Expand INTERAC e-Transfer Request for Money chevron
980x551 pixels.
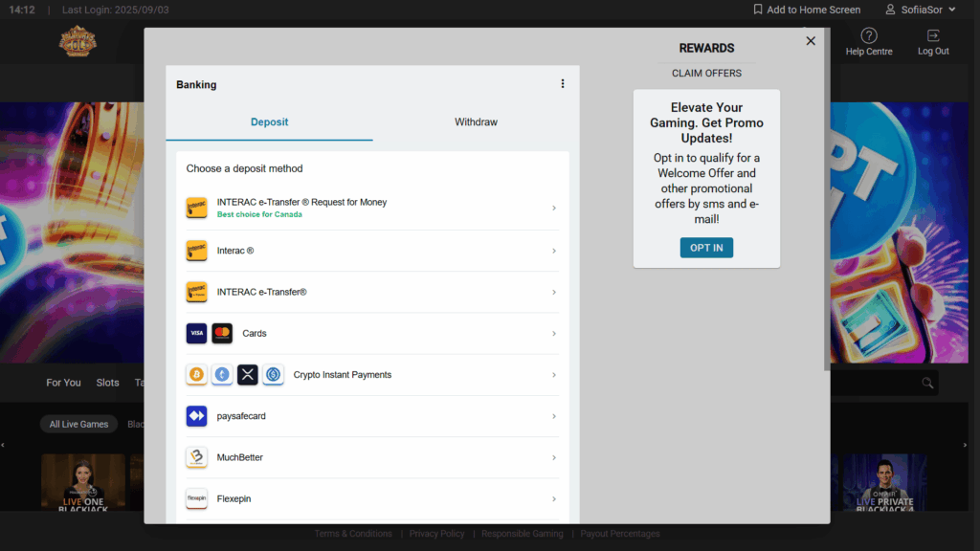tap(554, 209)
